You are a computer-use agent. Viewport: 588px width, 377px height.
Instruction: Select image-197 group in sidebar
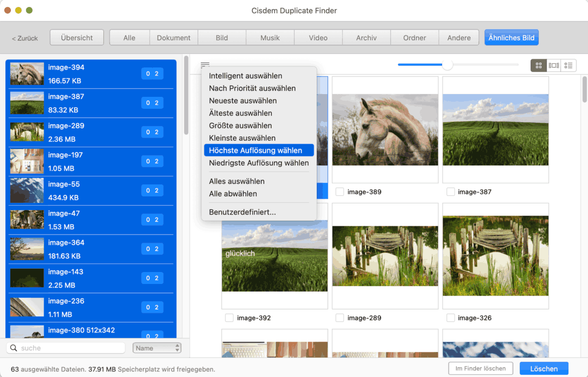coord(91,162)
